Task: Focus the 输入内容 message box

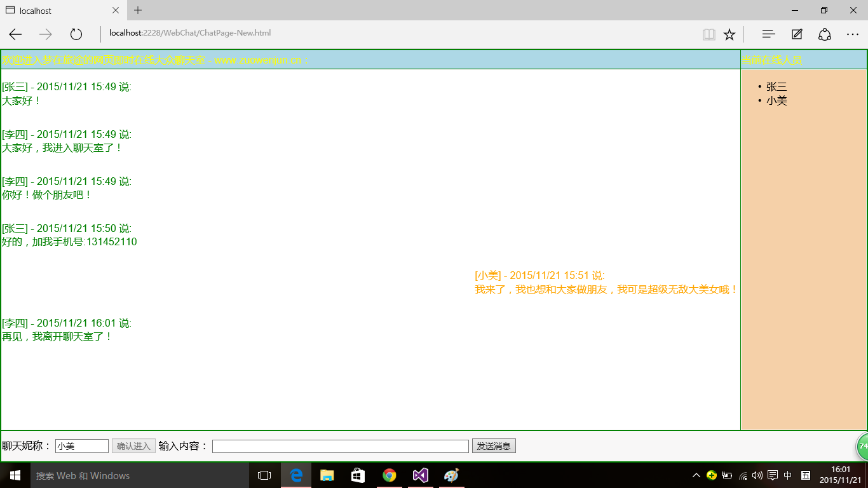Action: [341, 446]
